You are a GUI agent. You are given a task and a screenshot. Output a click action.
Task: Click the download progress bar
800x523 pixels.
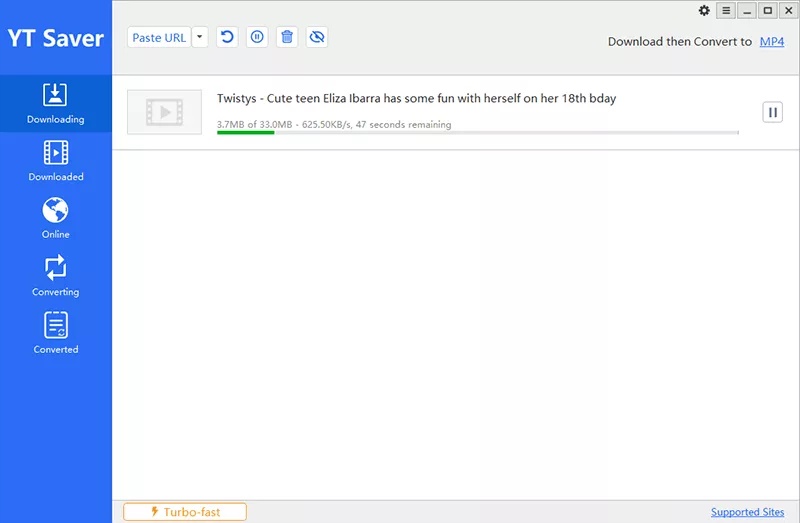click(x=478, y=133)
